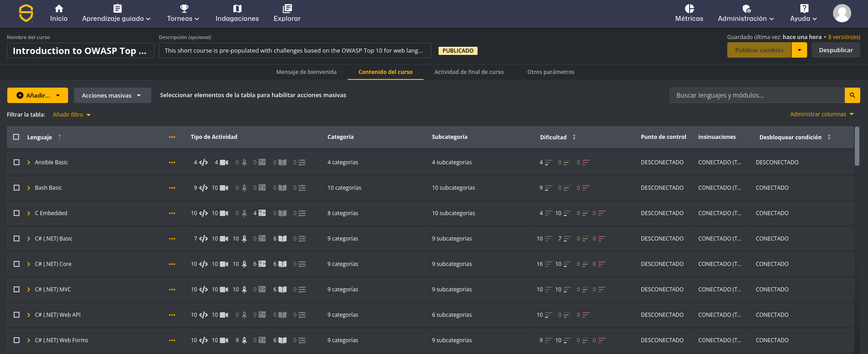Open three-dot menu for C# (.NET) Web Forms row

tap(172, 340)
